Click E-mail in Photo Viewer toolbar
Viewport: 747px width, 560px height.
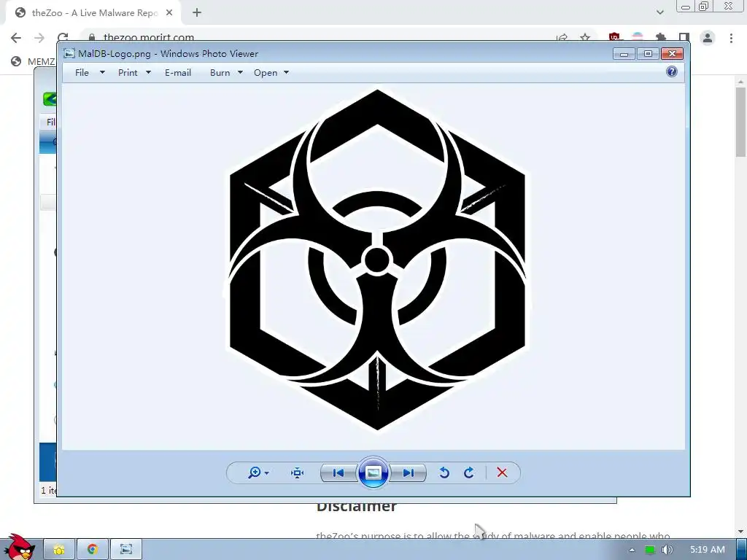[178, 72]
